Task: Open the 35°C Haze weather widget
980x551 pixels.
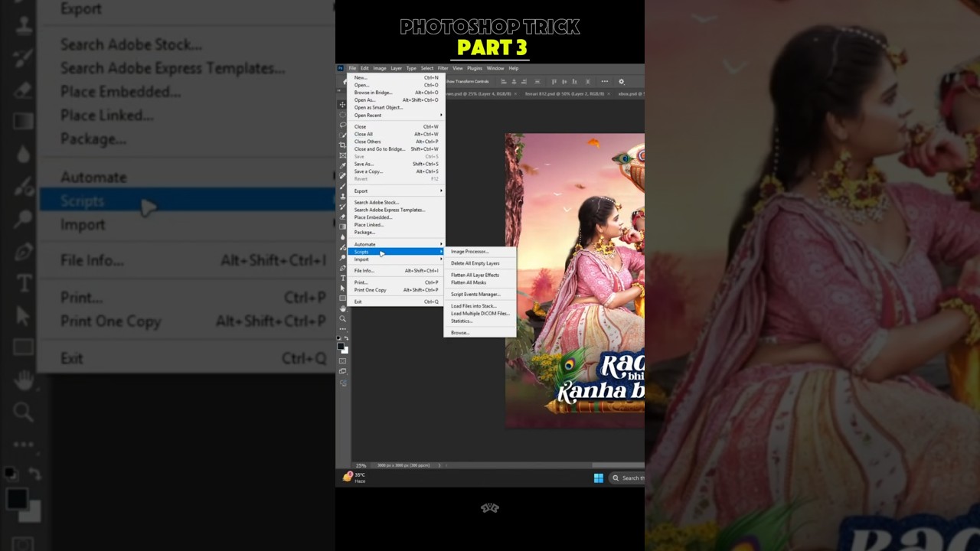Action: tap(354, 478)
